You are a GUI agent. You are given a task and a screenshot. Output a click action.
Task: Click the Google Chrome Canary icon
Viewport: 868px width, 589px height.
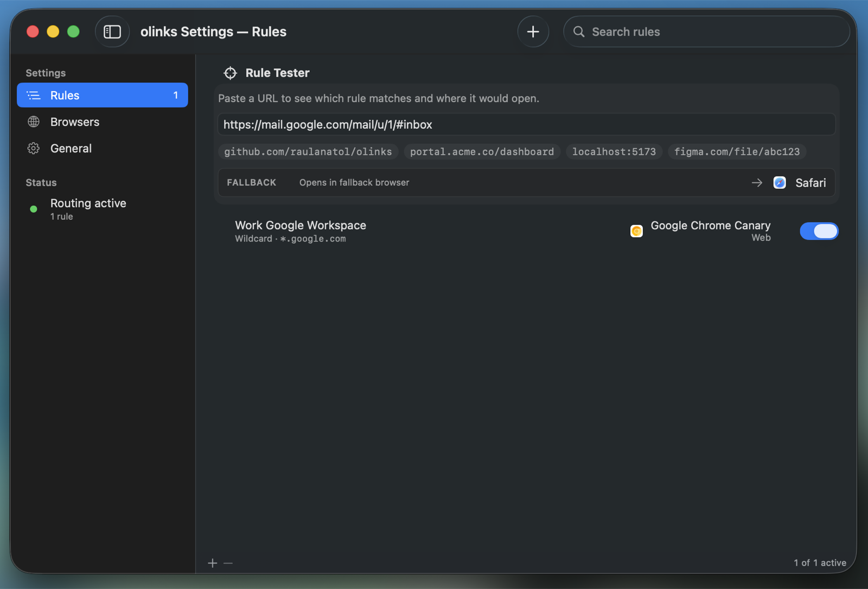pyautogui.click(x=636, y=231)
